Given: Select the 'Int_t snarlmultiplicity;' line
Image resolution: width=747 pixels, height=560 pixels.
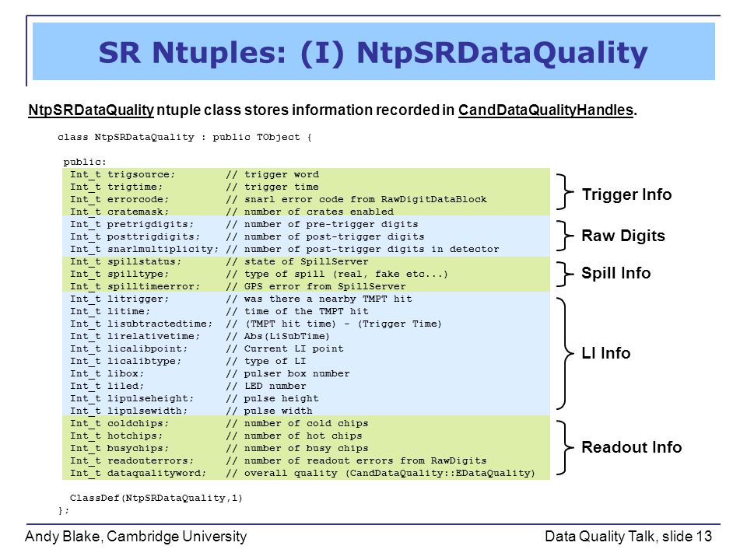Looking at the screenshot, I should (145, 249).
